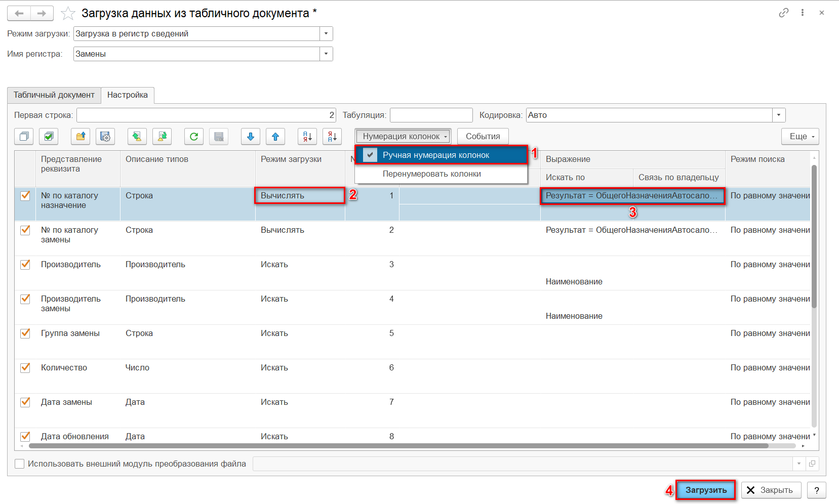Open help with the ? button

coord(817,490)
